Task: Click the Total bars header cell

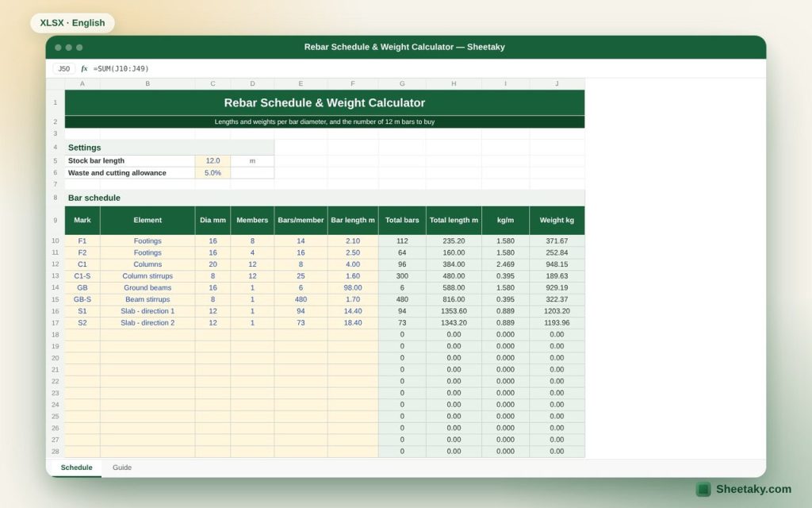Action: coord(402,221)
